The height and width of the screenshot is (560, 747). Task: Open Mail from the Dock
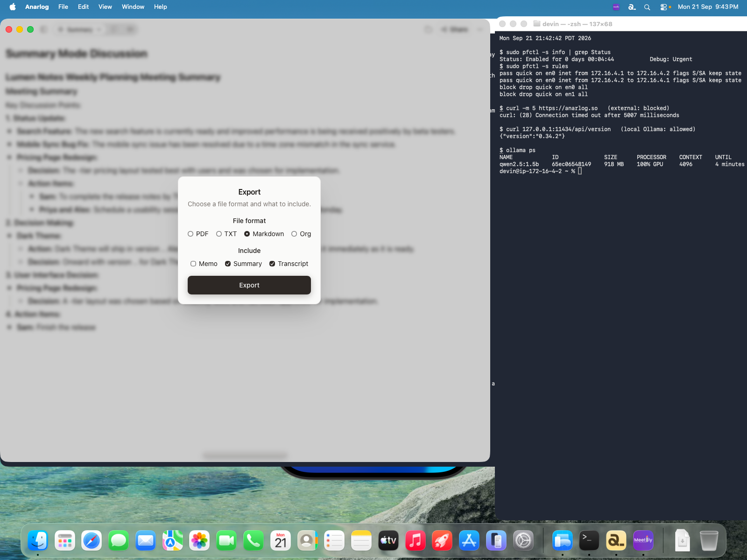tap(146, 541)
